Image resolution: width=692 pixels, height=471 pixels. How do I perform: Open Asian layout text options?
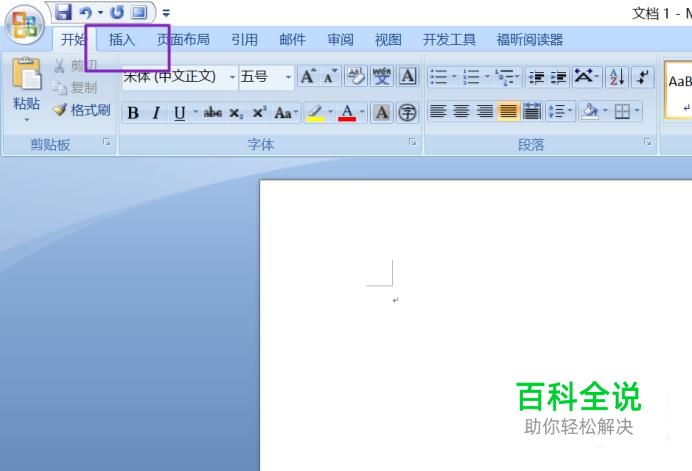click(587, 77)
